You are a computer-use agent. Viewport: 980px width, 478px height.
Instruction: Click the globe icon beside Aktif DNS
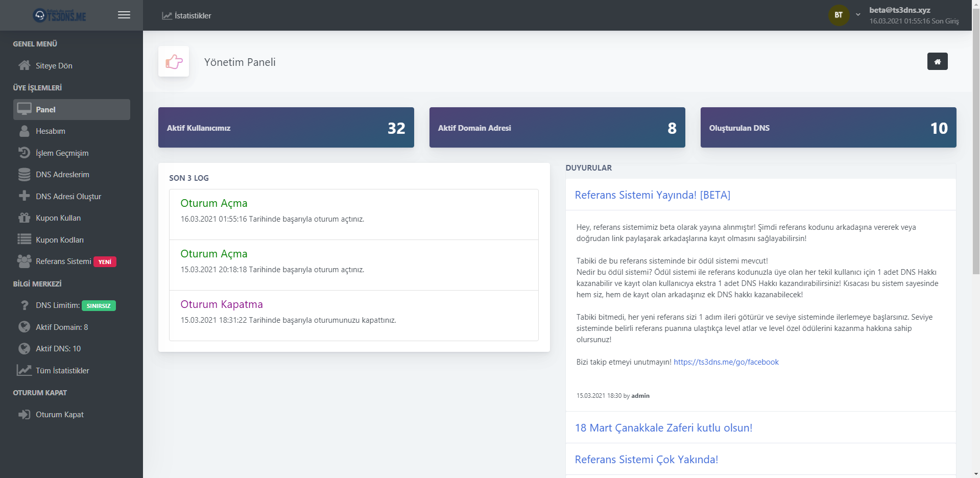pyautogui.click(x=24, y=349)
